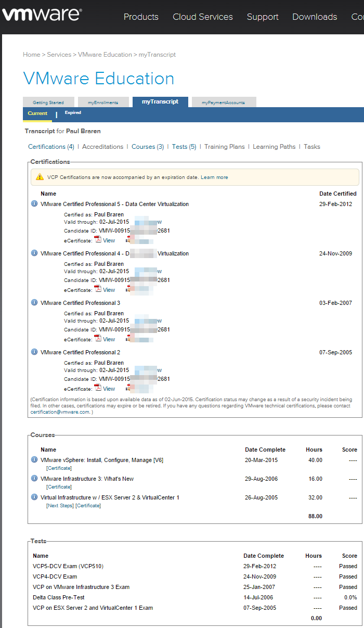364x628 pixels.
Task: Switch to the Getting Started tab
Action: click(x=48, y=102)
